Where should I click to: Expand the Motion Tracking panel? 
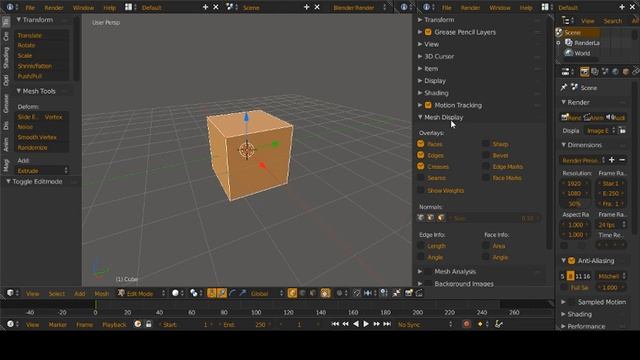click(x=420, y=105)
